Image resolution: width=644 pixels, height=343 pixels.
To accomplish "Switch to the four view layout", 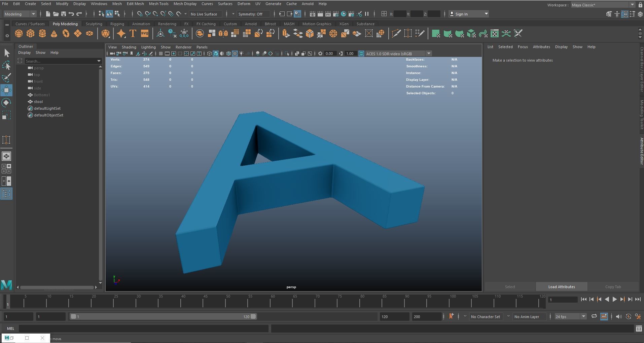I will coord(6,169).
